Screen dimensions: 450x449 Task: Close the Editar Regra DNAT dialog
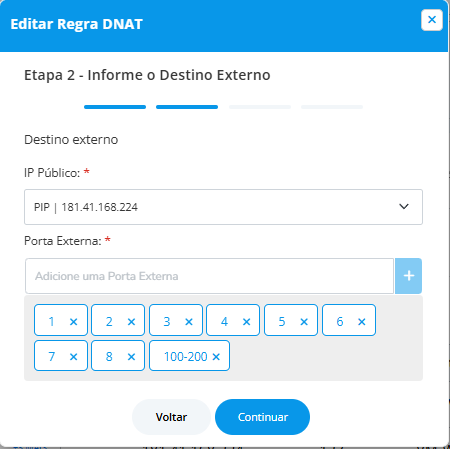click(x=432, y=20)
